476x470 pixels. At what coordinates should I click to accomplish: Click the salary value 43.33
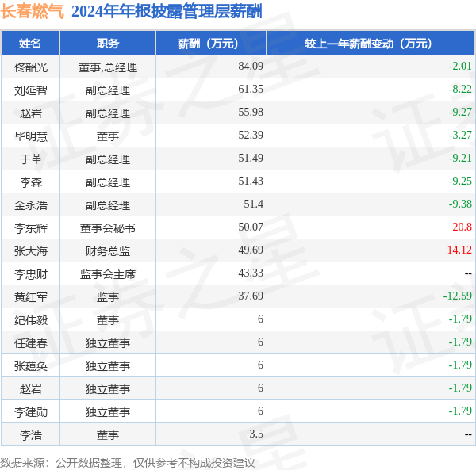point(251,273)
